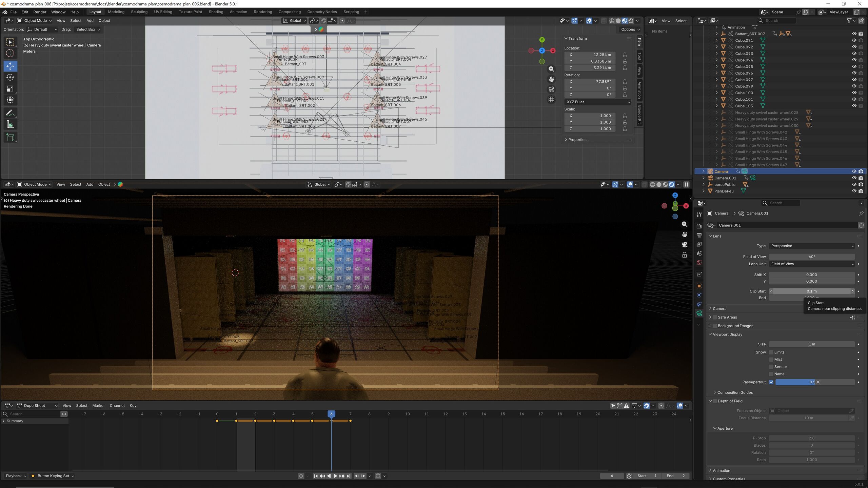Adjust the Passepartout opacity slider
The image size is (868, 488).
[814, 382]
